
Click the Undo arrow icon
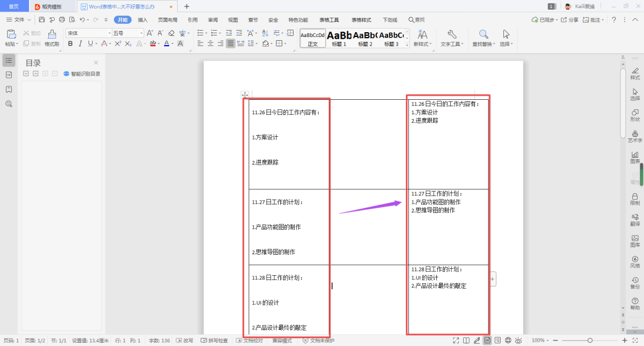82,20
